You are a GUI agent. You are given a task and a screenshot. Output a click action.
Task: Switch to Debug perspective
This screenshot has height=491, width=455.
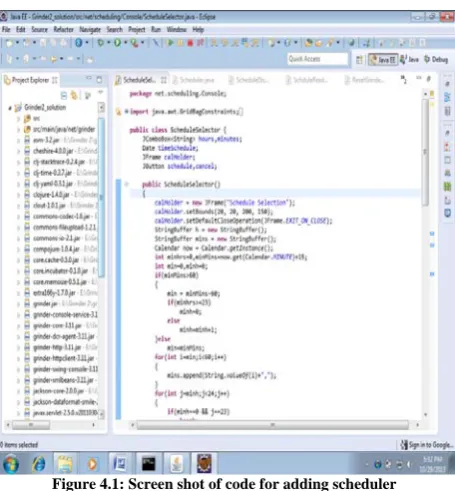(x=436, y=60)
